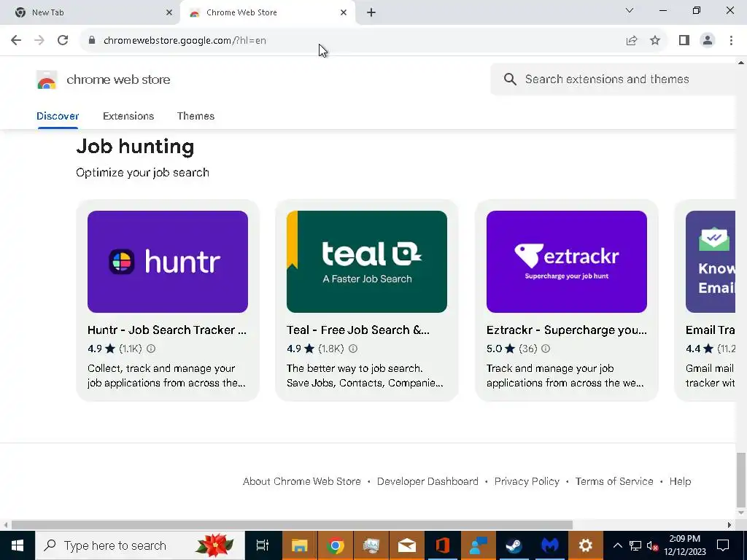Open File Explorer from the taskbar

pyautogui.click(x=299, y=545)
